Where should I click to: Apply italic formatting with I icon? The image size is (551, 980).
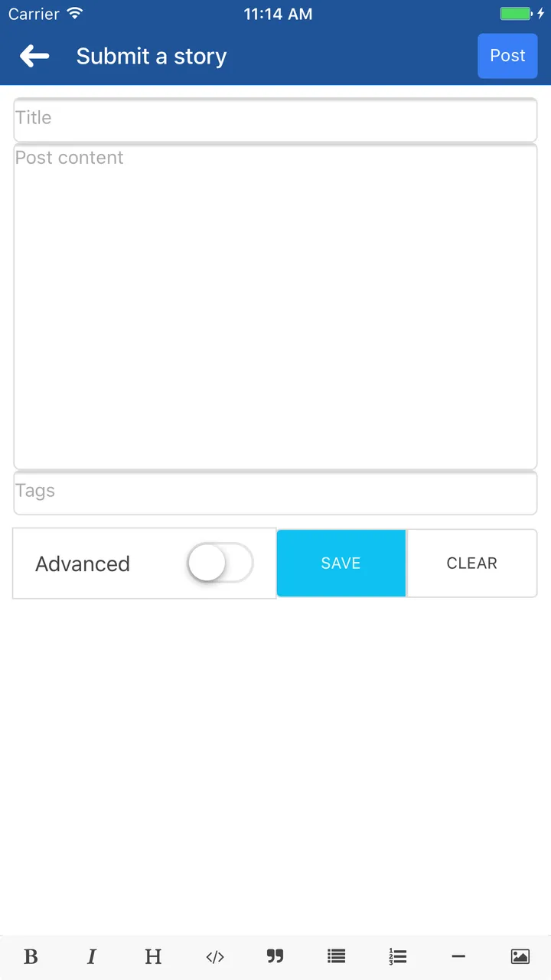pyautogui.click(x=92, y=956)
